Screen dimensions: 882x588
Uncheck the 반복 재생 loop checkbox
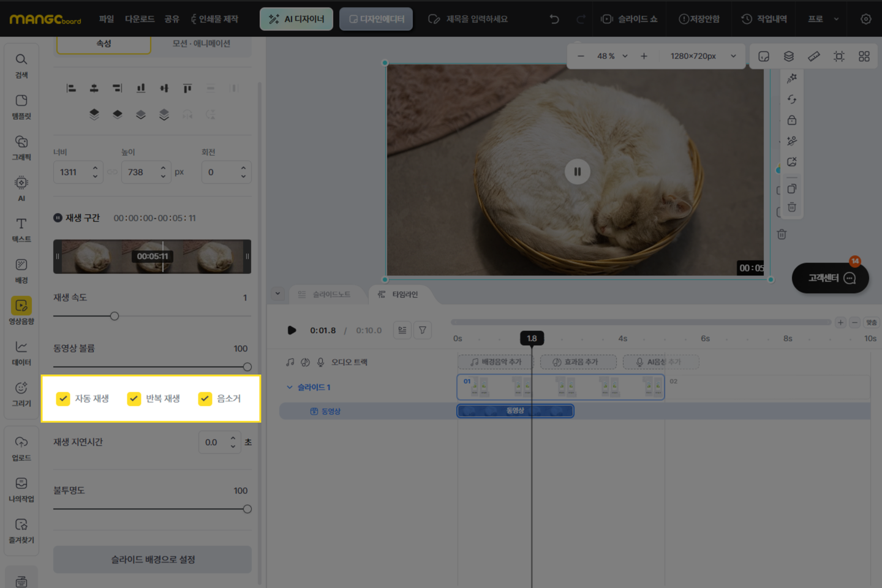pos(134,399)
